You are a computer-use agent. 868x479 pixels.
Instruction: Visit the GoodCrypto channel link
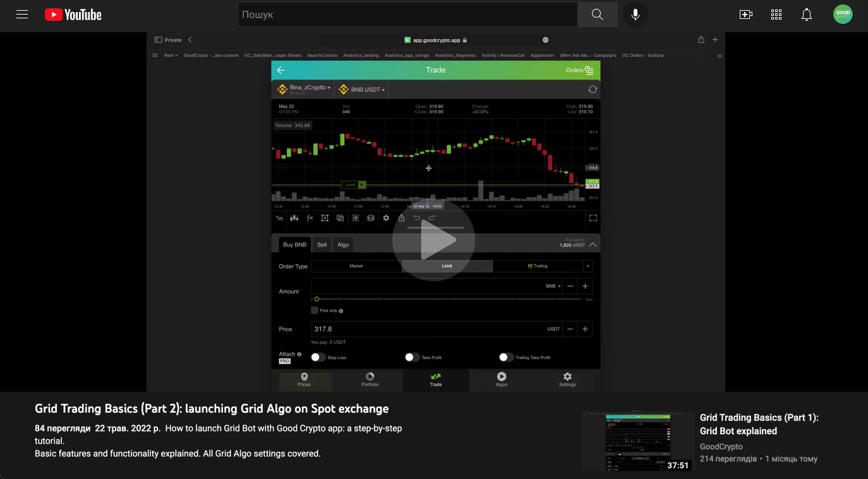point(721,447)
